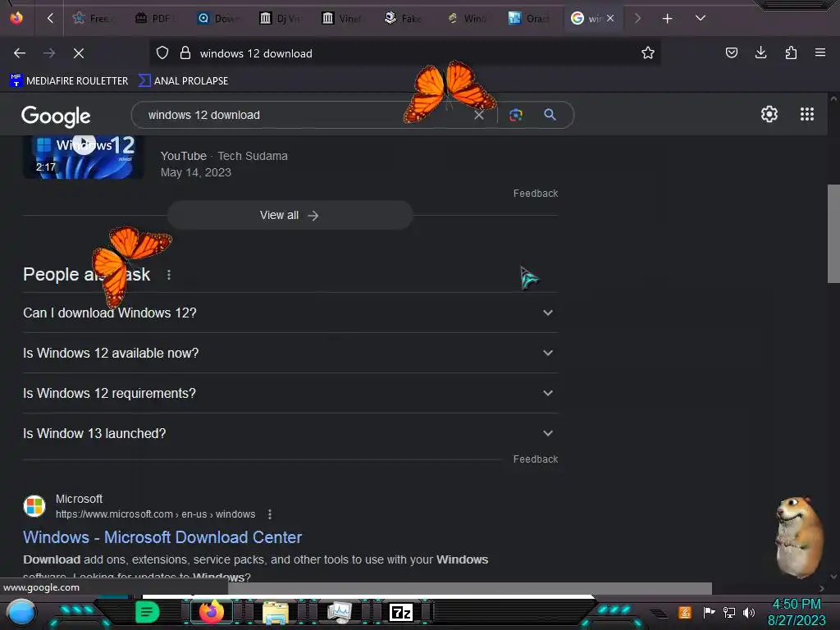Open Firefox from the taskbar
Image resolution: width=840 pixels, height=630 pixels.
211,612
